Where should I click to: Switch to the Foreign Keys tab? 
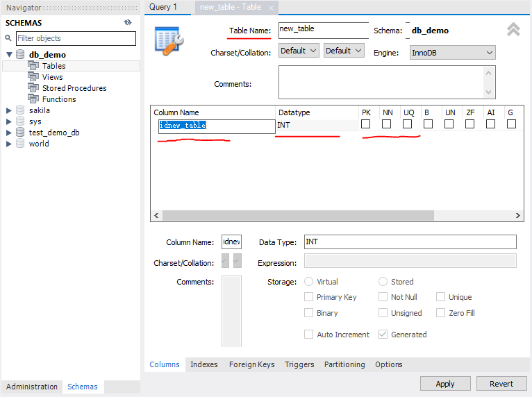(x=251, y=364)
